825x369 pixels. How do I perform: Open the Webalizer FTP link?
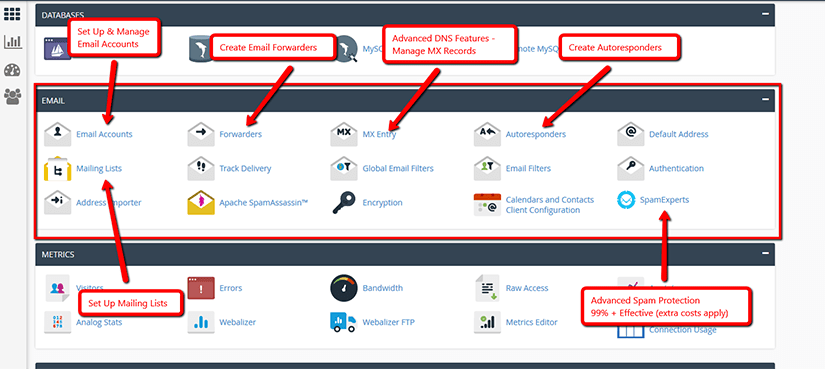pyautogui.click(x=388, y=322)
